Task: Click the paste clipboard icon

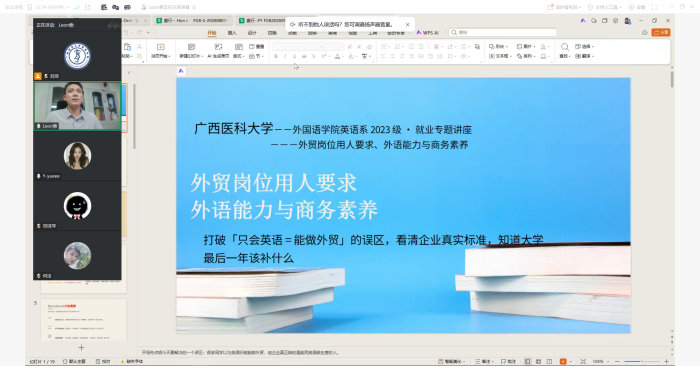Action: (127, 47)
